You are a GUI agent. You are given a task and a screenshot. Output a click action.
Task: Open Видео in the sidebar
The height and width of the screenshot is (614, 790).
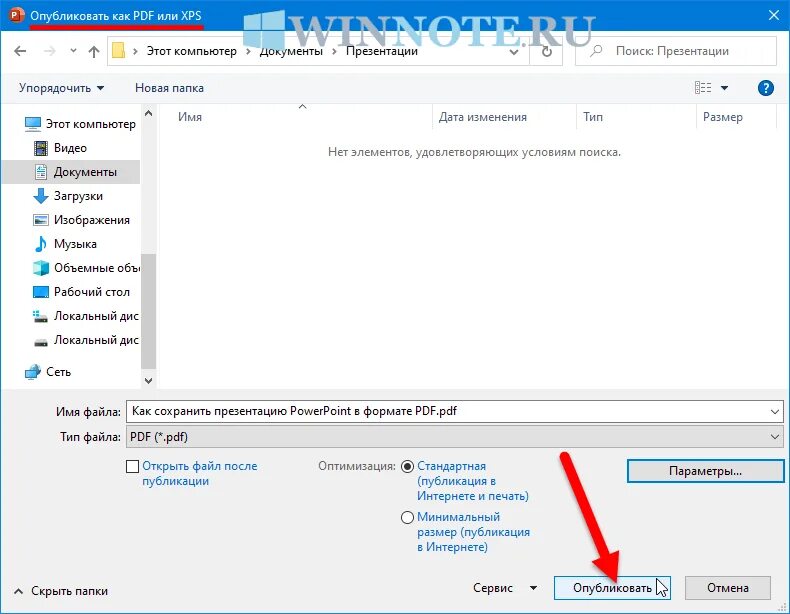pyautogui.click(x=71, y=148)
